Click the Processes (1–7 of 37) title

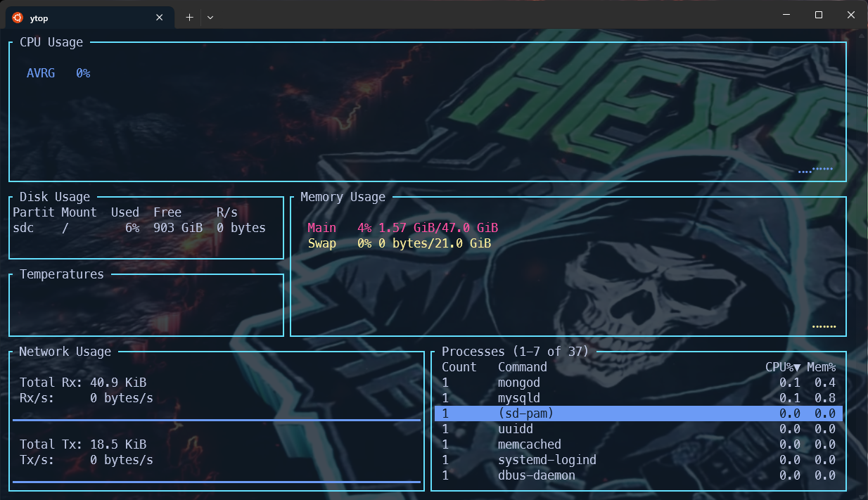pyautogui.click(x=516, y=352)
